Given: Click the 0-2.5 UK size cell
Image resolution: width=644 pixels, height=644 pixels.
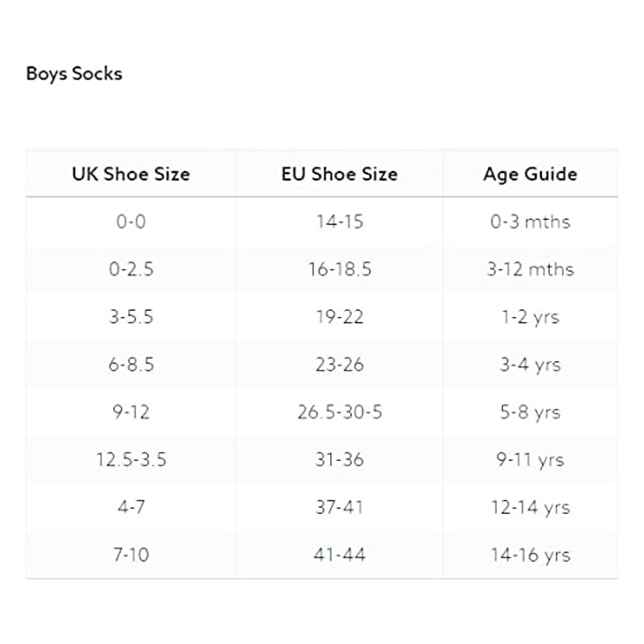Looking at the screenshot, I should pyautogui.click(x=131, y=269).
